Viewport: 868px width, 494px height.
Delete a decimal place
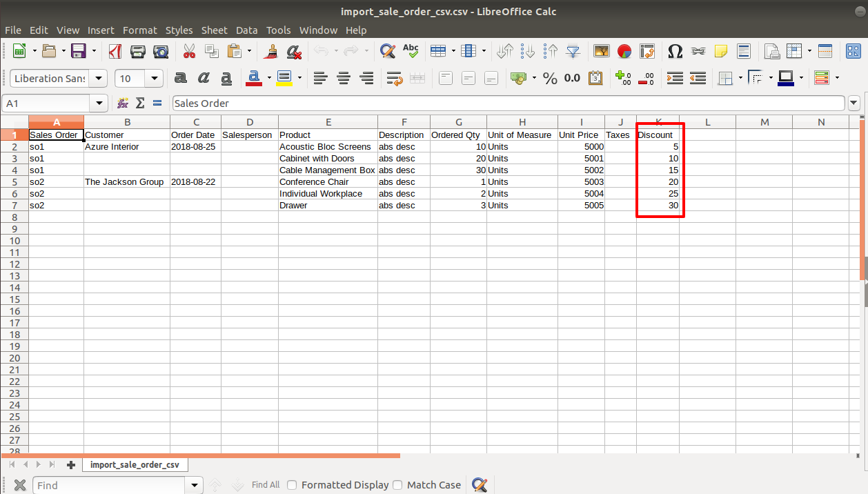(x=646, y=78)
